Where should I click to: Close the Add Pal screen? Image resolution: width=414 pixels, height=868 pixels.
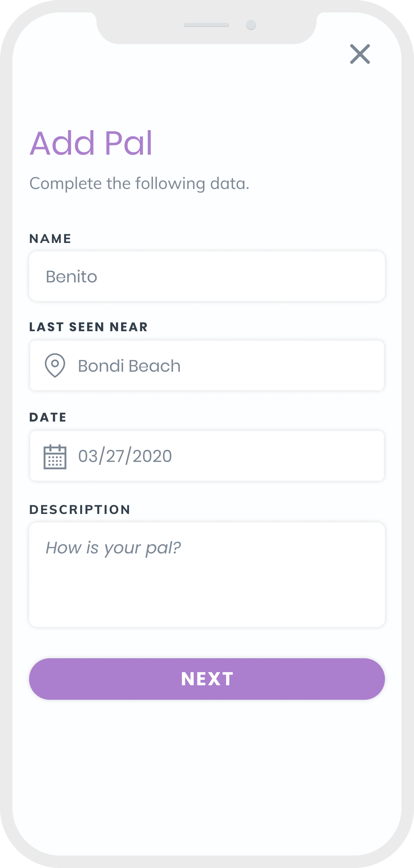click(360, 54)
